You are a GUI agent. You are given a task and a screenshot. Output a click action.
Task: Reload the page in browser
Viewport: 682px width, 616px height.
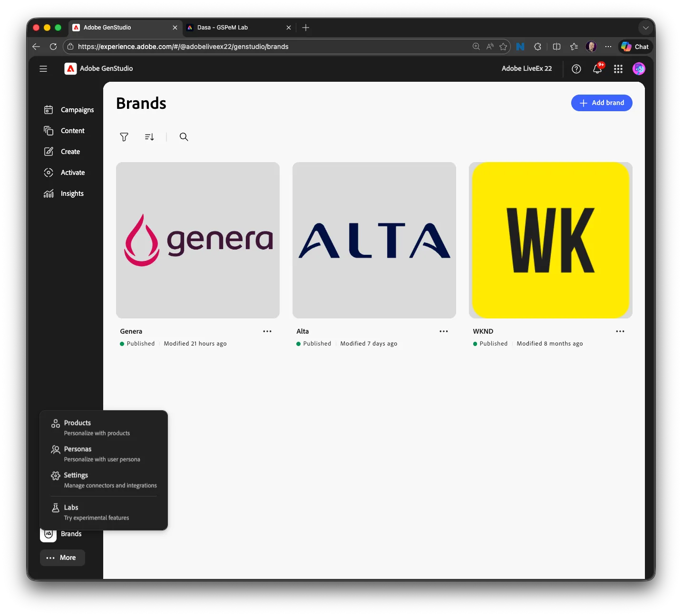53,47
